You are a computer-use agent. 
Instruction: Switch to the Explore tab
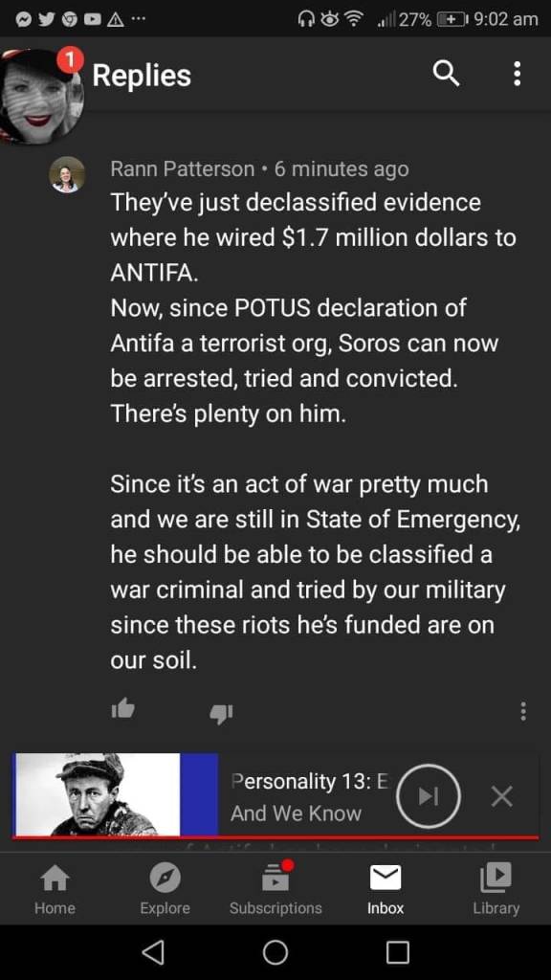[165, 889]
